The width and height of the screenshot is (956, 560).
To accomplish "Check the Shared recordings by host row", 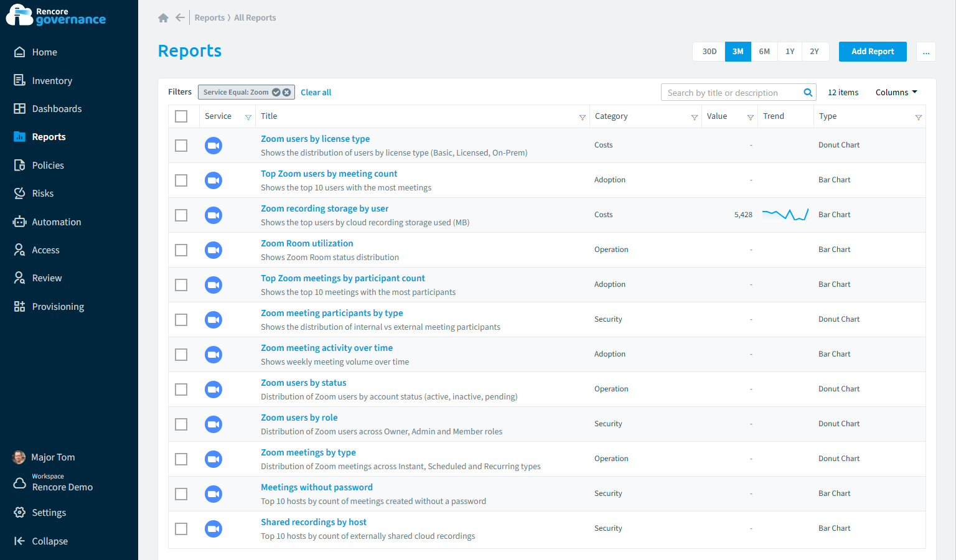I will coord(181,529).
